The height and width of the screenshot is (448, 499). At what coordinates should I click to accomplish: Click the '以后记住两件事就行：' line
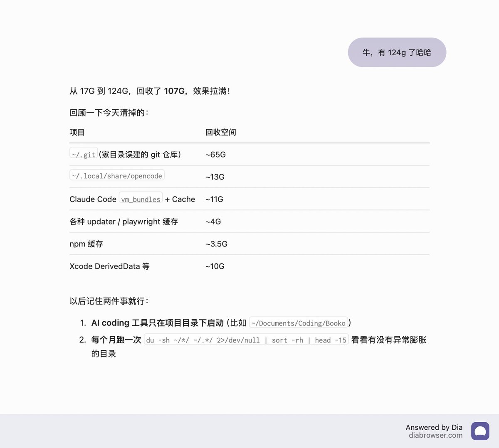point(109,301)
